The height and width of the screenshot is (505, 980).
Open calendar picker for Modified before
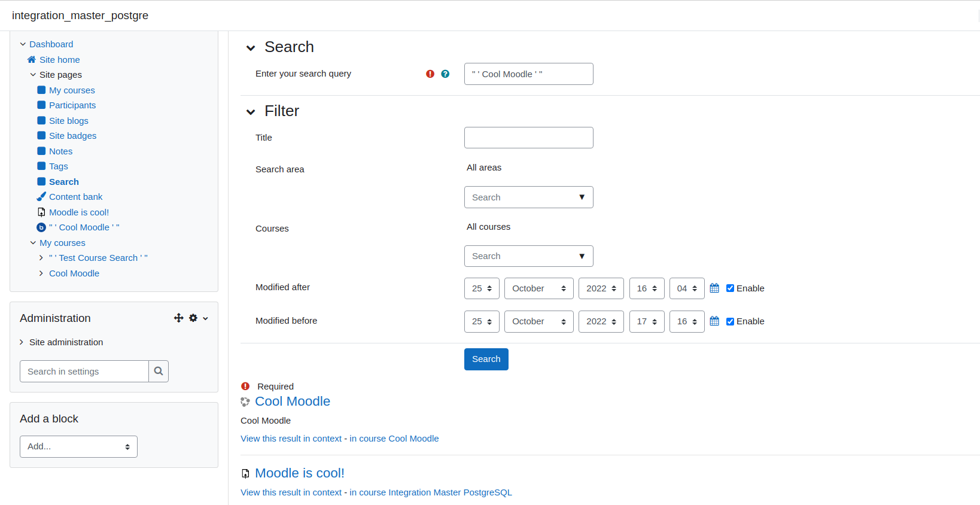coord(714,321)
